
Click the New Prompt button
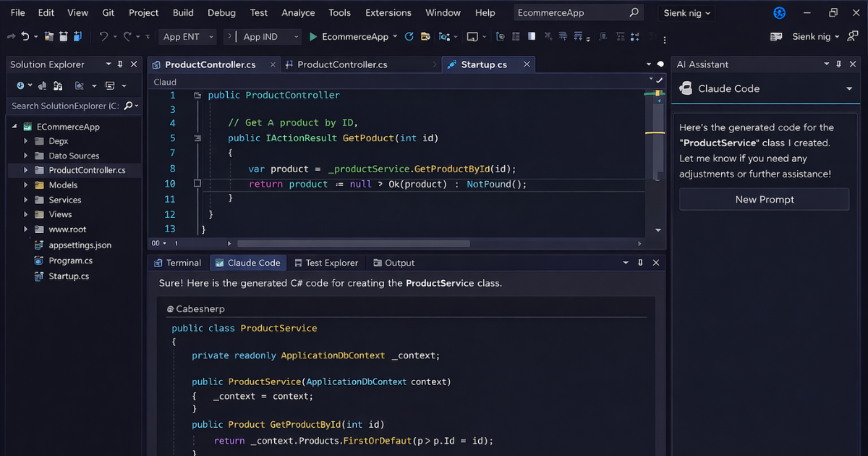[x=764, y=199]
